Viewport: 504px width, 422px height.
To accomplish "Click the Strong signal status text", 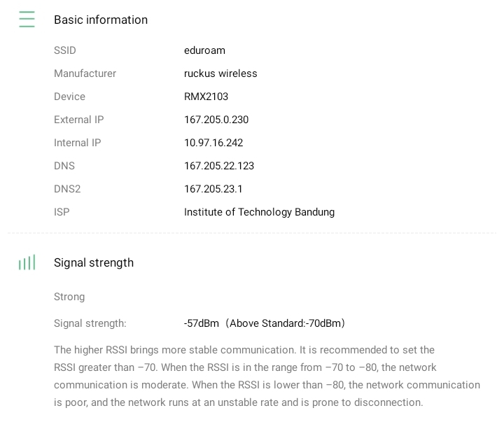I will click(x=69, y=297).
